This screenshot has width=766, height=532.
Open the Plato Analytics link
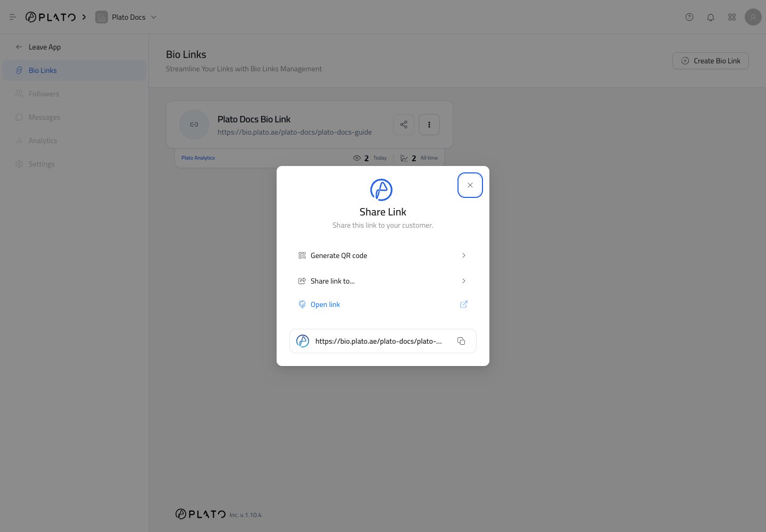[198, 158]
